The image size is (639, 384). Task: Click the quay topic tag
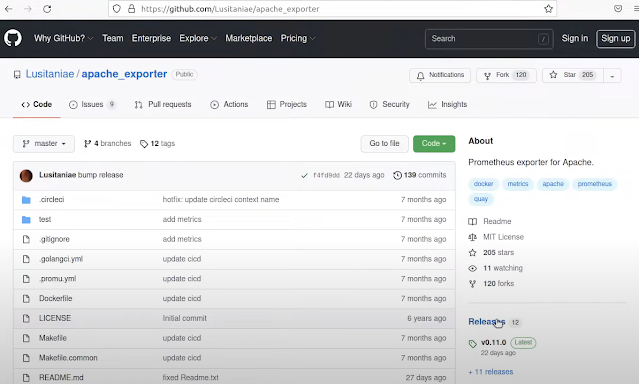pos(481,199)
